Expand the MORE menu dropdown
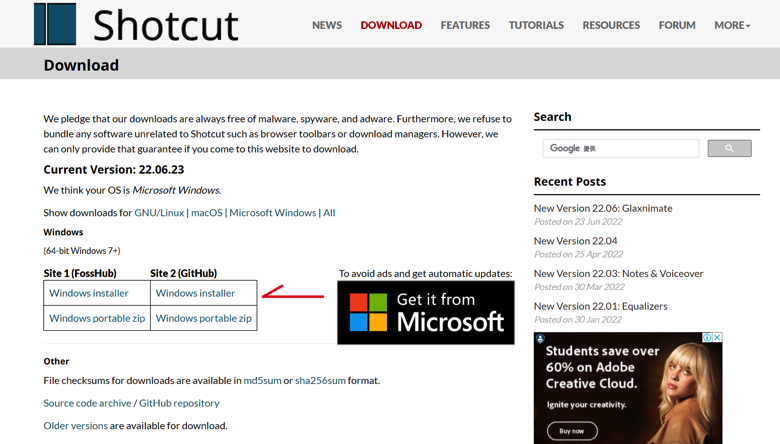Screen dimensions: 780x444 pyautogui.click(x=732, y=25)
